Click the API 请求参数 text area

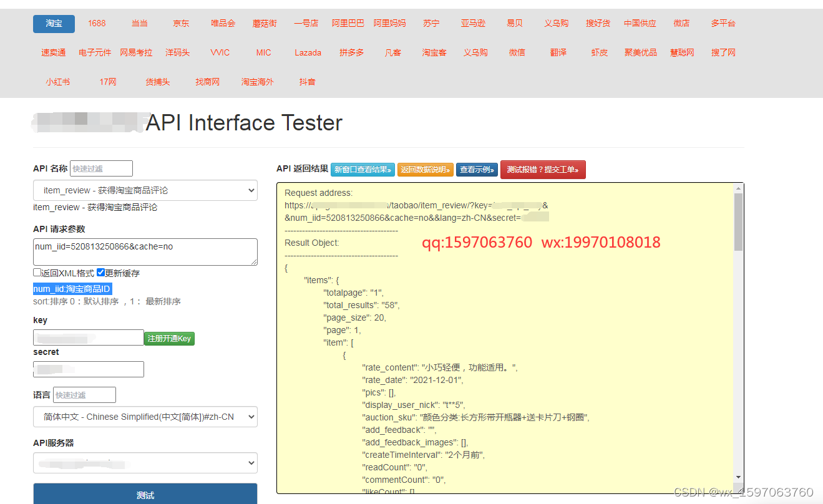145,252
